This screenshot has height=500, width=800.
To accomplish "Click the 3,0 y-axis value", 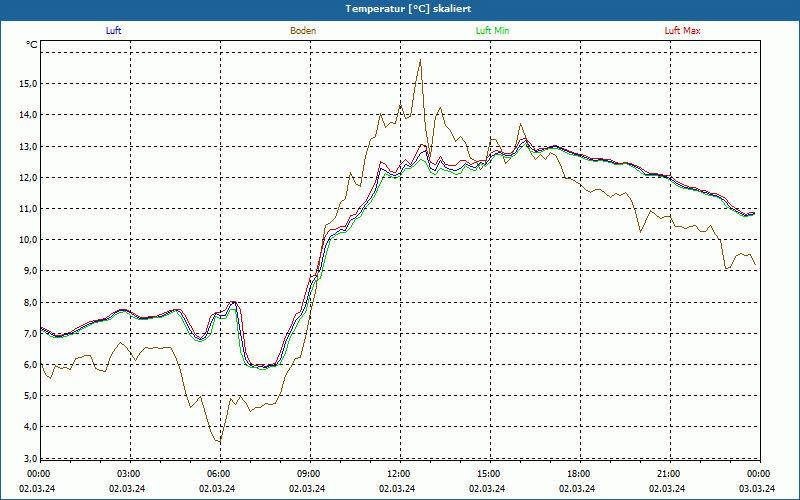I will tap(30, 458).
